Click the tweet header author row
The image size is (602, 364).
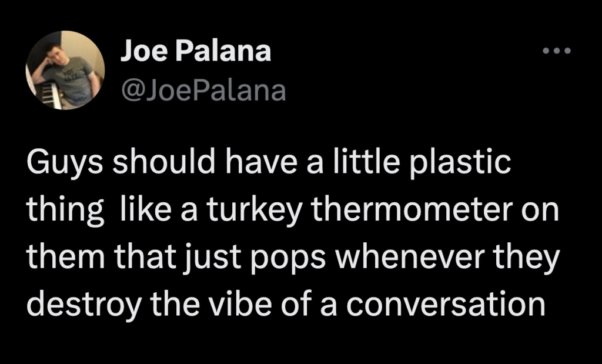pos(196,68)
